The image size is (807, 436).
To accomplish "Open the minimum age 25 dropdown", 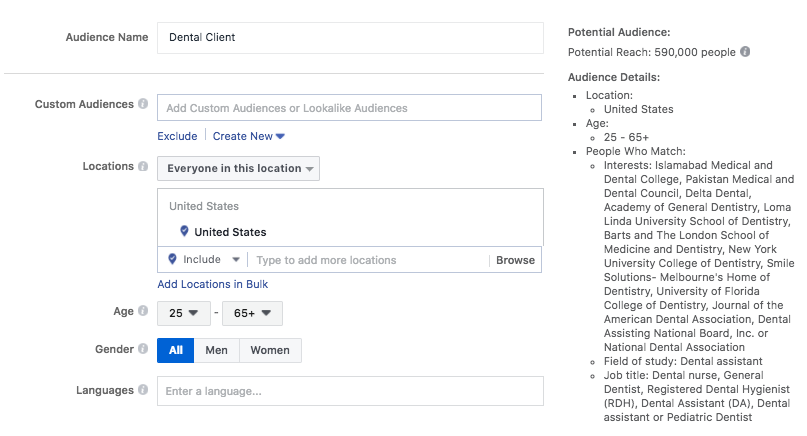I will pos(184,313).
